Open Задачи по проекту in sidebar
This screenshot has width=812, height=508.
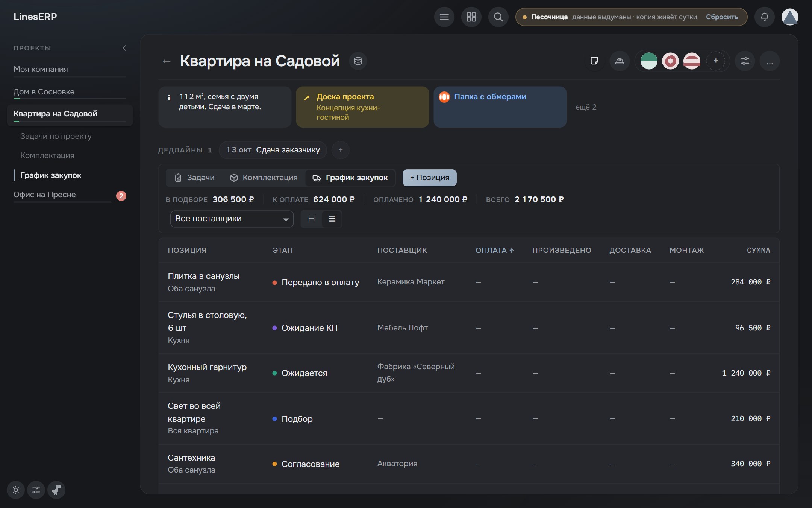(x=56, y=136)
